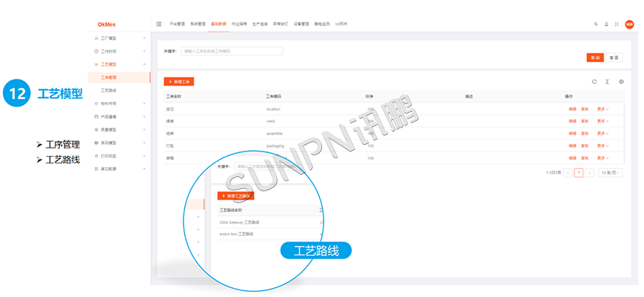Click the 1-5共5条 record count text
The width and height of the screenshot is (644, 297).
point(553,172)
